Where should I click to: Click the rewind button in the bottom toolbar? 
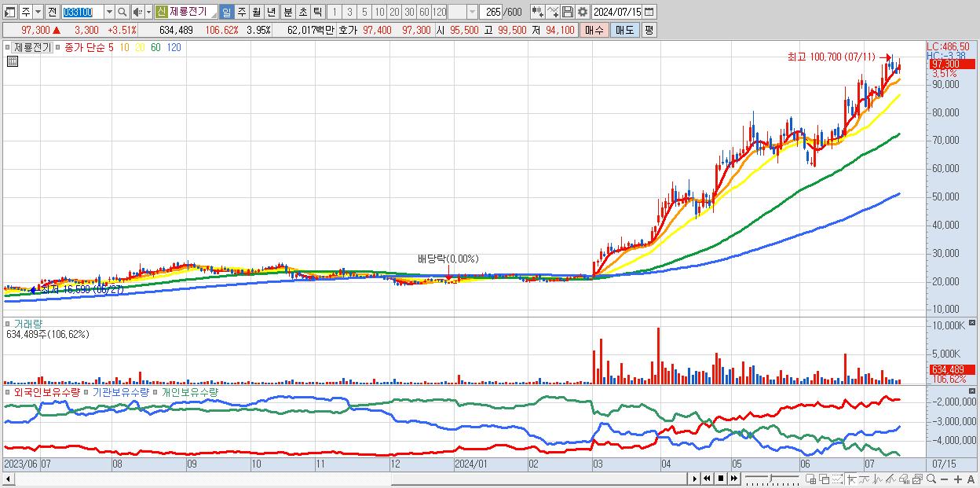coord(707,479)
